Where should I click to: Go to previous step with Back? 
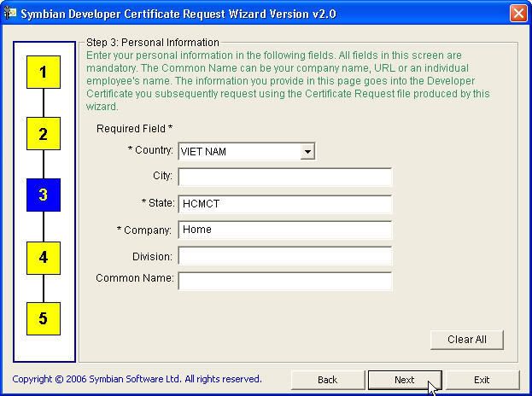(x=328, y=380)
